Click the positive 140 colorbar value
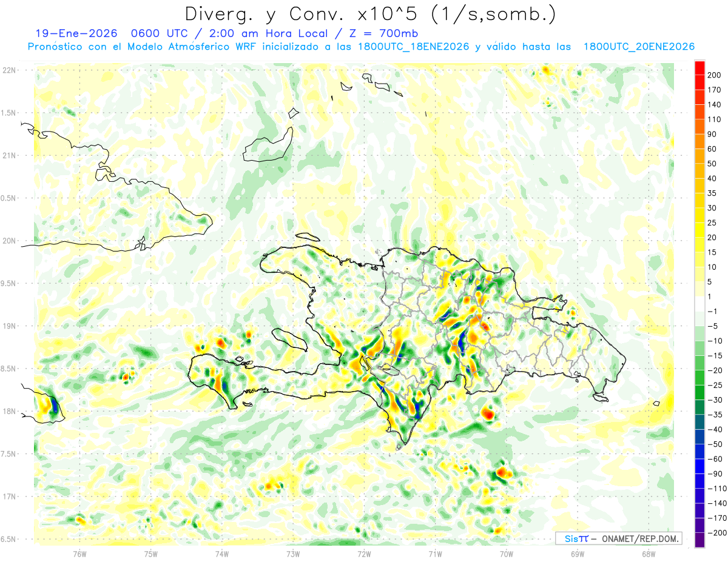This screenshot has width=728, height=562. pos(713,105)
